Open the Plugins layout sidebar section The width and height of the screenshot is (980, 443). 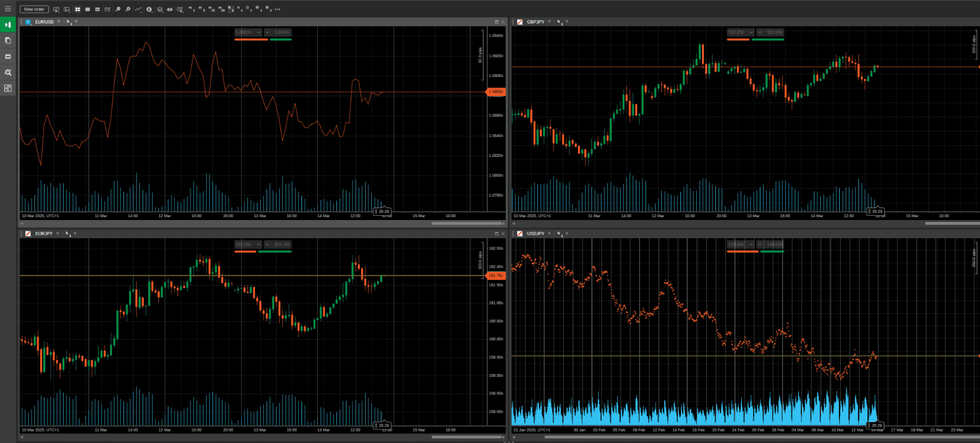coord(8,88)
